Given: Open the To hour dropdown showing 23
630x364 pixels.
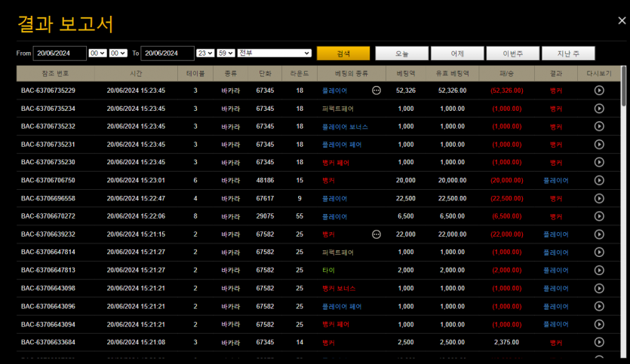Looking at the screenshot, I should [x=205, y=53].
